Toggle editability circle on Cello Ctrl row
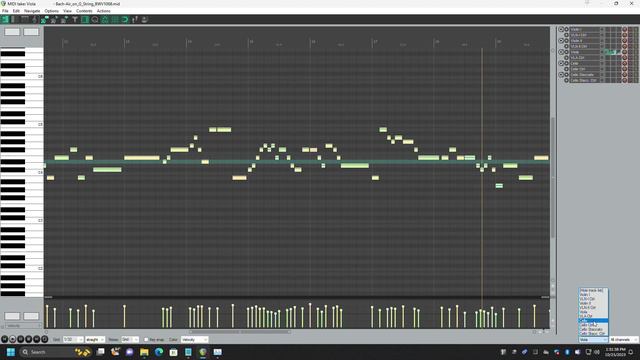Screen dimensions: 640x360 (x=566, y=69)
